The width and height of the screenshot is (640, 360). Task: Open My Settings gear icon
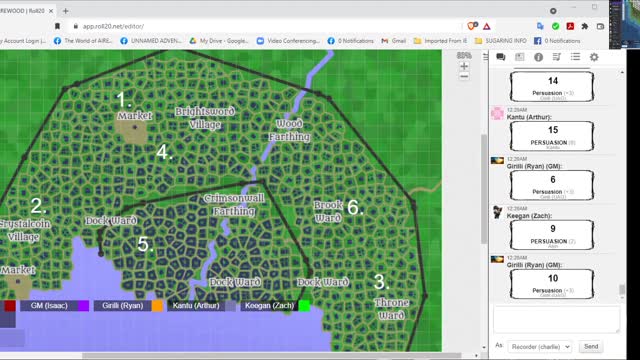594,57
